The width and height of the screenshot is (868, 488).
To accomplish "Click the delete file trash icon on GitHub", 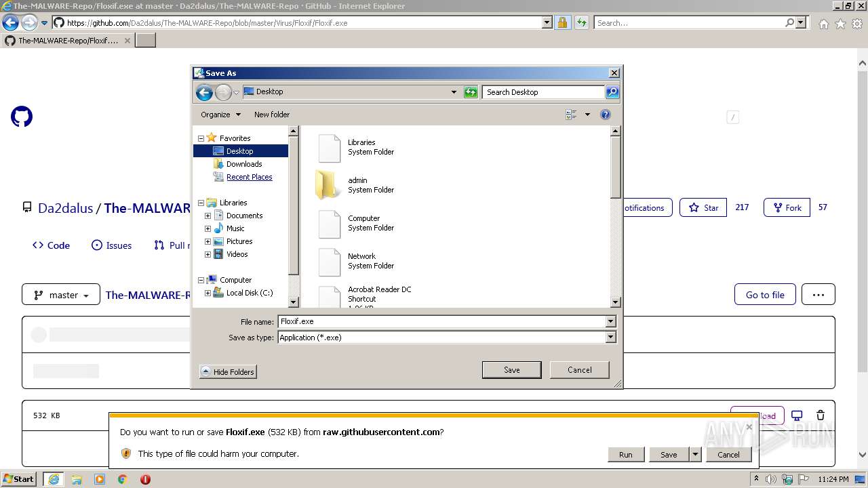I will coord(821,415).
